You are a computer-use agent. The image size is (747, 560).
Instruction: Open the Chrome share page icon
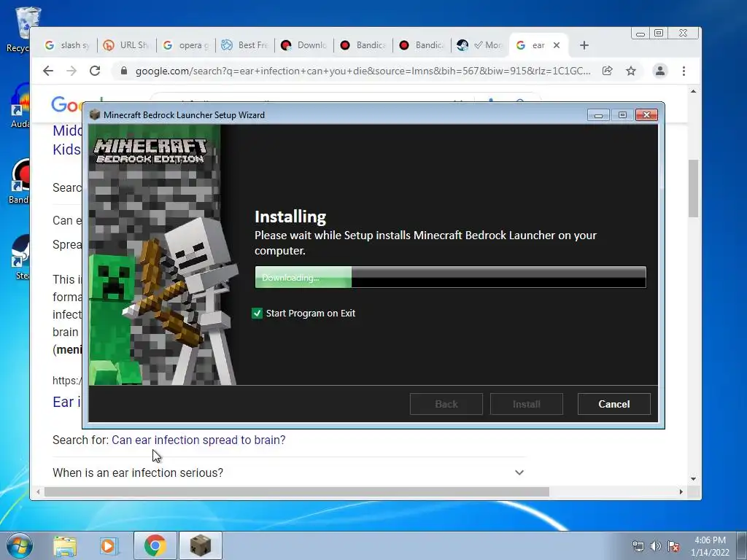click(x=607, y=71)
